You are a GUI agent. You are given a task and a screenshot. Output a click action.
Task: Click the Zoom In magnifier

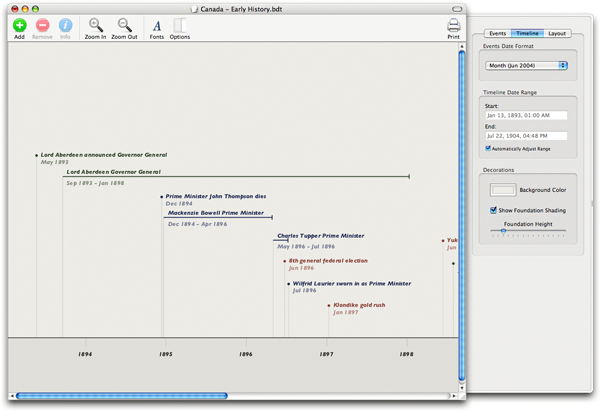pyautogui.click(x=96, y=25)
